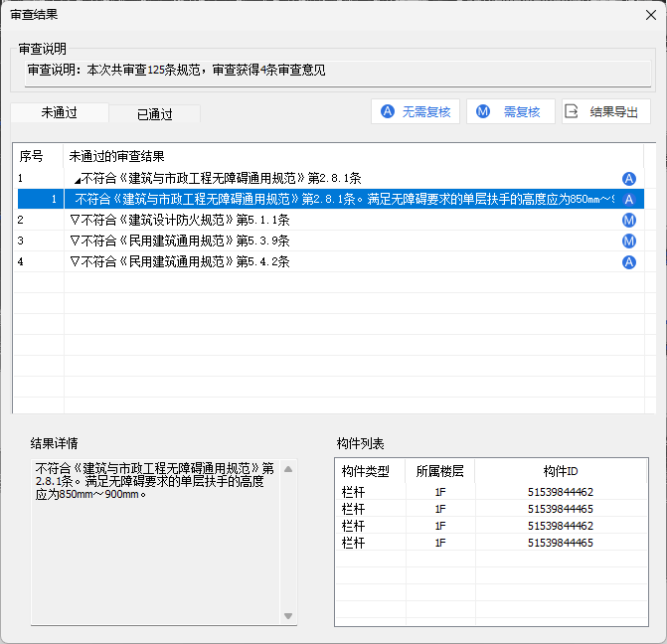667x644 pixels.
Task: Click the M badge on the 第5.3.9条 row
Action: click(x=628, y=241)
